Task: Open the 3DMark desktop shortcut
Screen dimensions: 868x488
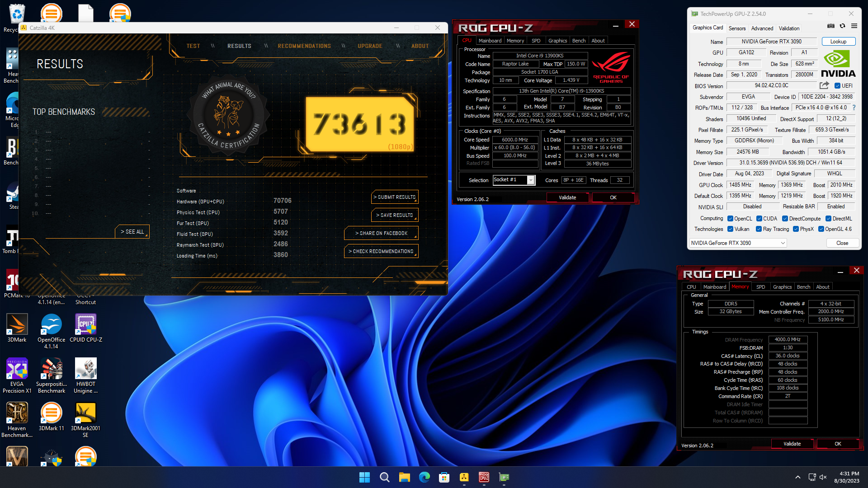Action: (17, 328)
